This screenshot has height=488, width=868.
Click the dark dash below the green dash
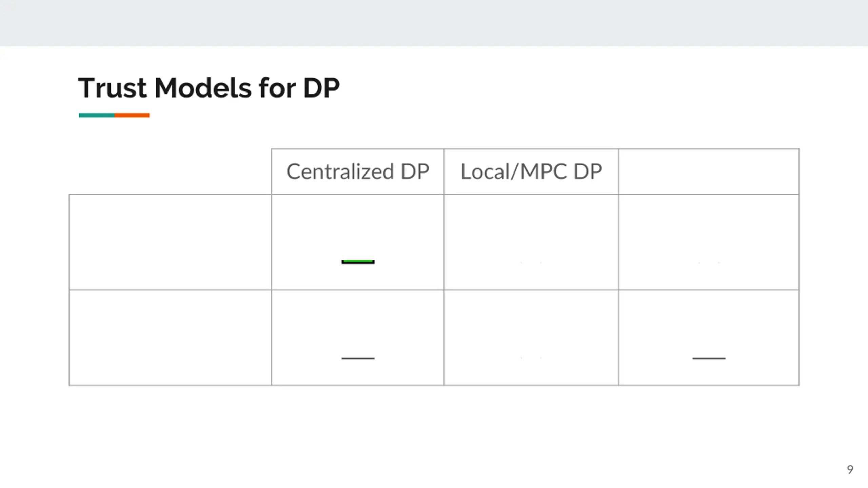[358, 358]
